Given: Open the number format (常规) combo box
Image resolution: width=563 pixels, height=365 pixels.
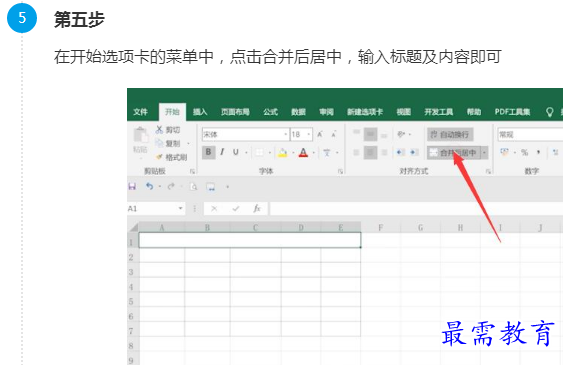Looking at the screenshot, I should 530,135.
